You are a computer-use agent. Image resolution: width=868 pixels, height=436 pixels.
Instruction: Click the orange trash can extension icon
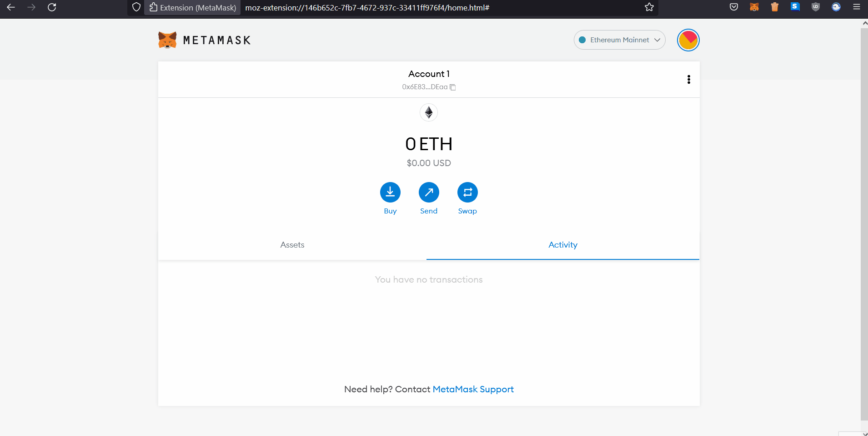(x=775, y=7)
